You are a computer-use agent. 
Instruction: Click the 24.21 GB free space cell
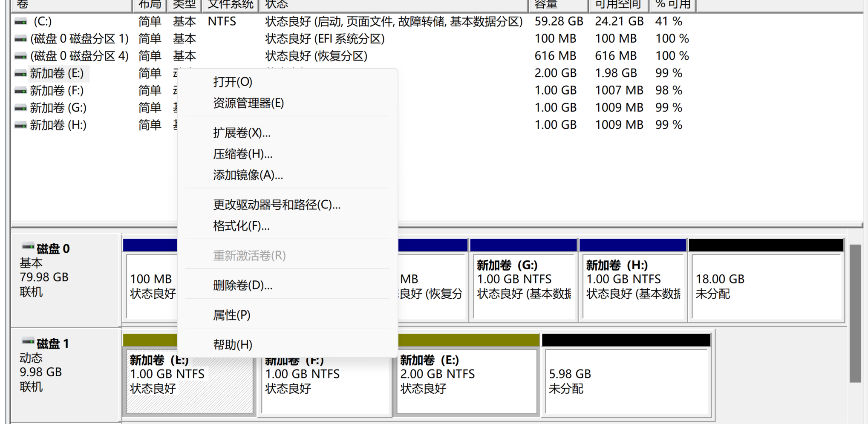(619, 22)
